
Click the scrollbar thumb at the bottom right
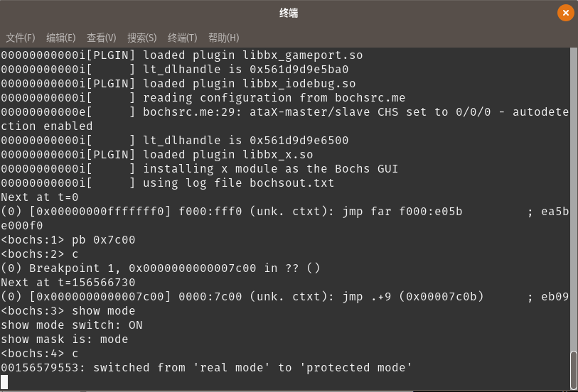574,371
